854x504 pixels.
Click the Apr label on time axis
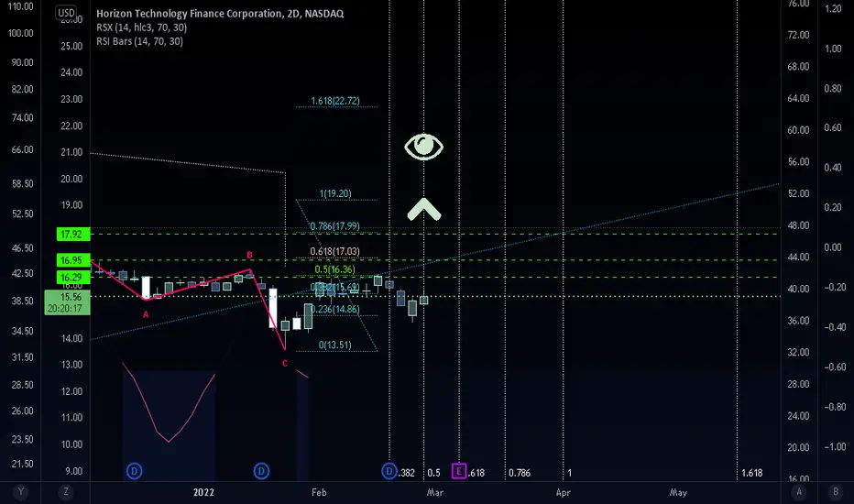point(564,493)
